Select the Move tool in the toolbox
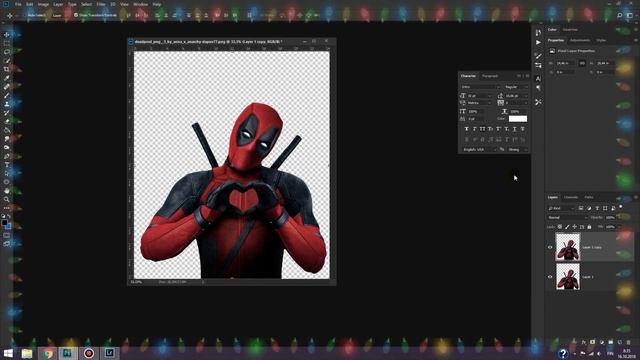Screen dimensions: 640x360 click(x=7, y=35)
